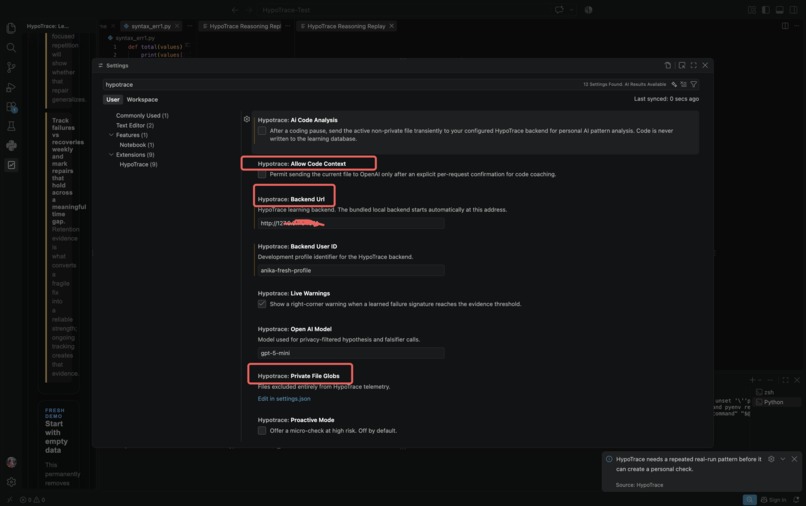Image resolution: width=806 pixels, height=506 pixels.
Task: Collapse Features group in settings tree
Action: pos(111,135)
